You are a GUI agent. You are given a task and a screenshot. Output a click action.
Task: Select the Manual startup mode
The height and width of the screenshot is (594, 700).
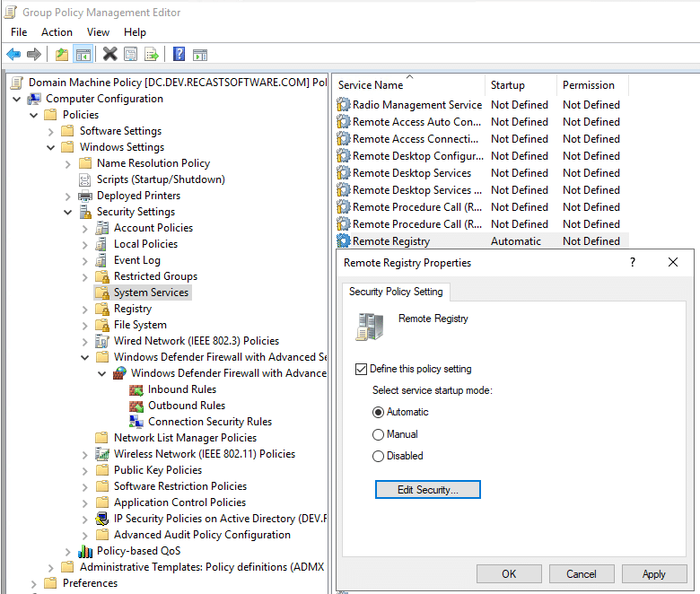tap(378, 434)
